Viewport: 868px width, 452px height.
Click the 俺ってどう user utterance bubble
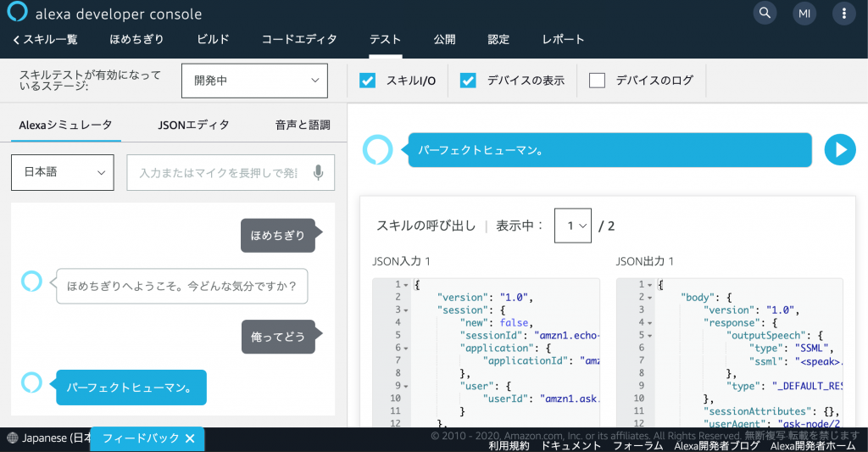point(278,337)
